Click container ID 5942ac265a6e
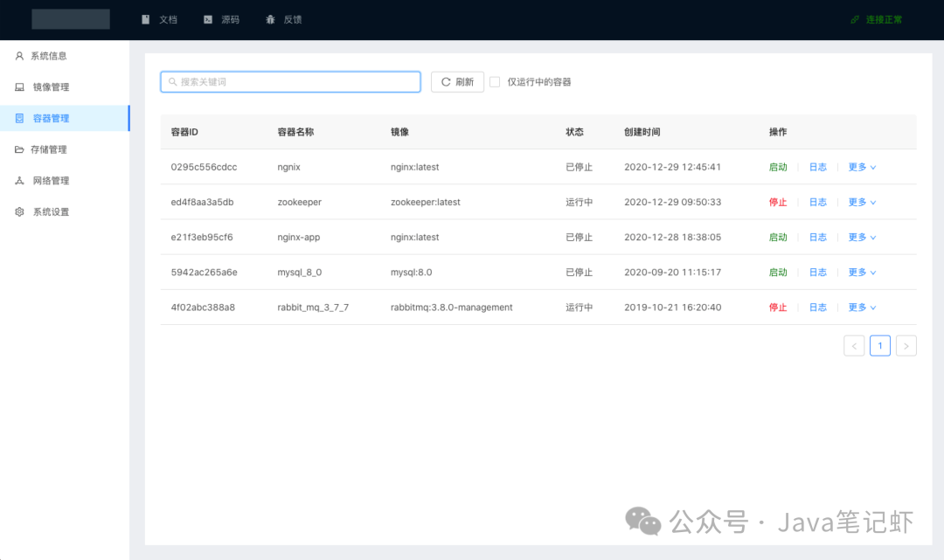This screenshot has height=560, width=944. (x=204, y=273)
